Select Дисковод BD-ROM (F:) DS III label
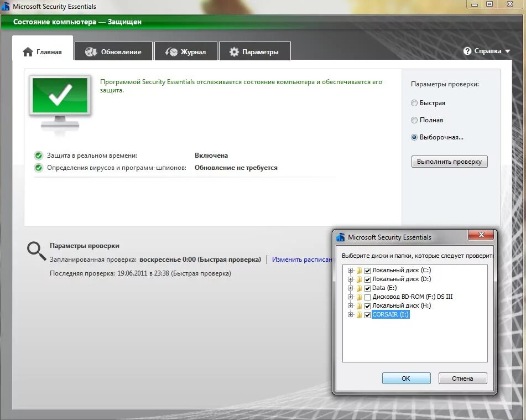Image resolution: width=526 pixels, height=420 pixels. [413, 297]
